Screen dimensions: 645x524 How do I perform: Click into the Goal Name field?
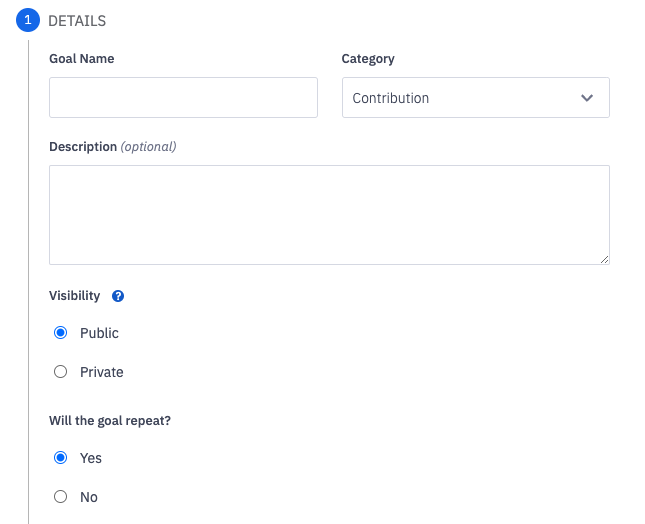tap(183, 98)
